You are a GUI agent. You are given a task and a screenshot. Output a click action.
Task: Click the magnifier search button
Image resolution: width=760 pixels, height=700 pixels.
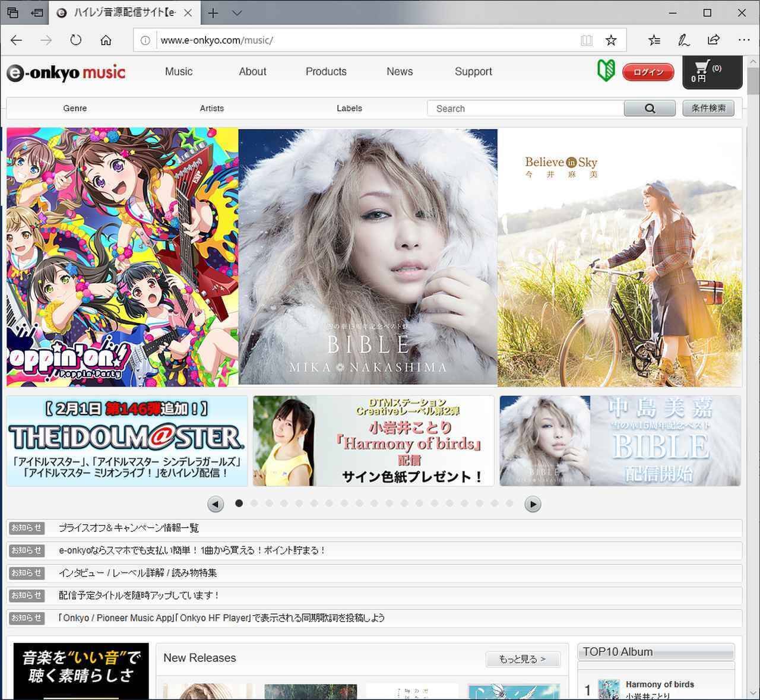pos(650,108)
